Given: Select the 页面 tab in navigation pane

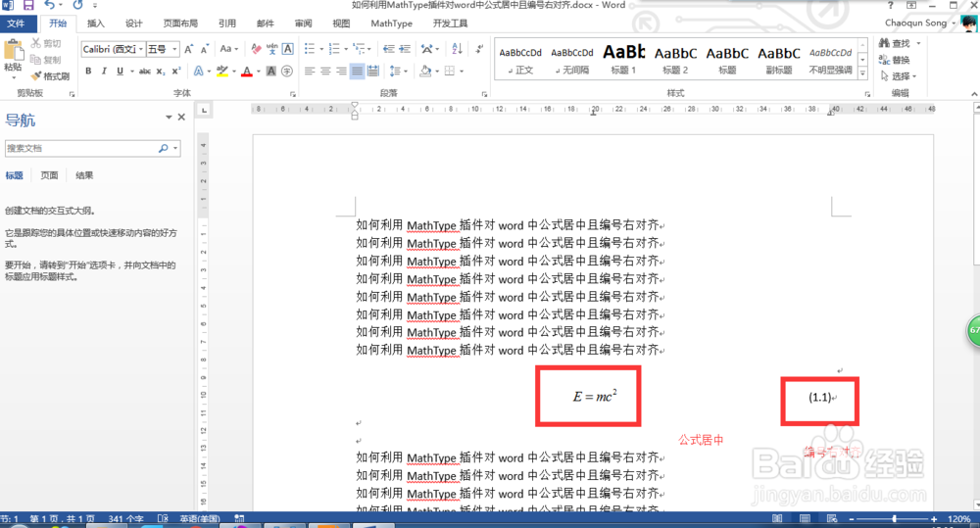Looking at the screenshot, I should point(49,175).
